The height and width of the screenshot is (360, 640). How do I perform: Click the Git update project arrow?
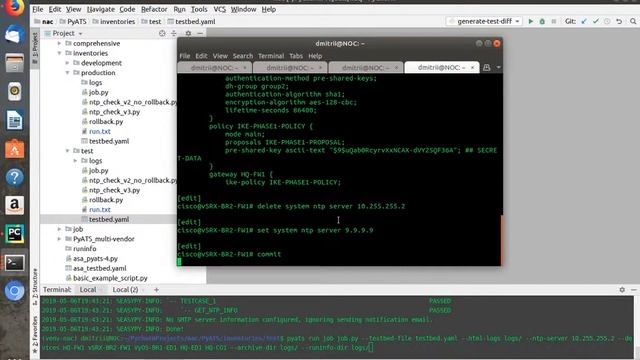[x=584, y=21]
